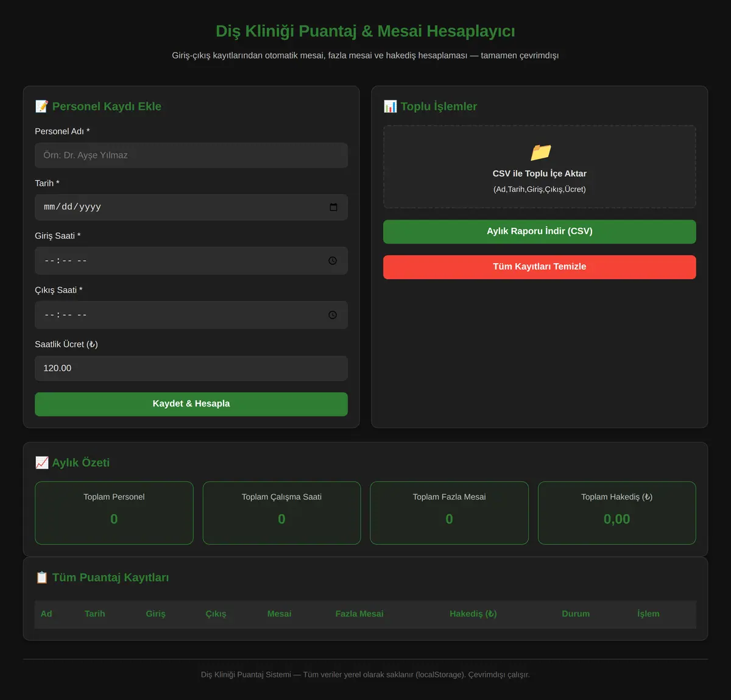Focus the Tarih date input
Viewport: 731px width, 700px height.
[x=191, y=207]
